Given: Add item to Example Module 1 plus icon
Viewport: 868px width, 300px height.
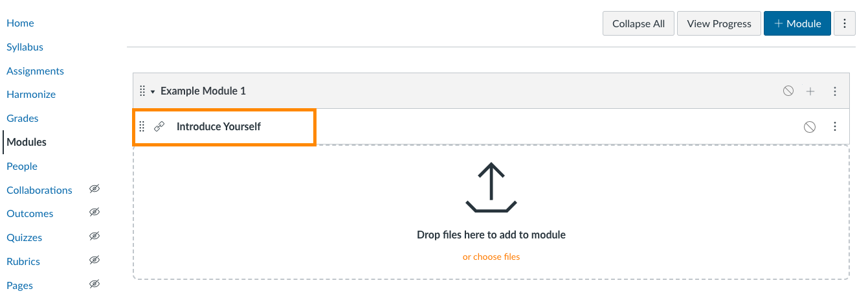Looking at the screenshot, I should click(810, 91).
